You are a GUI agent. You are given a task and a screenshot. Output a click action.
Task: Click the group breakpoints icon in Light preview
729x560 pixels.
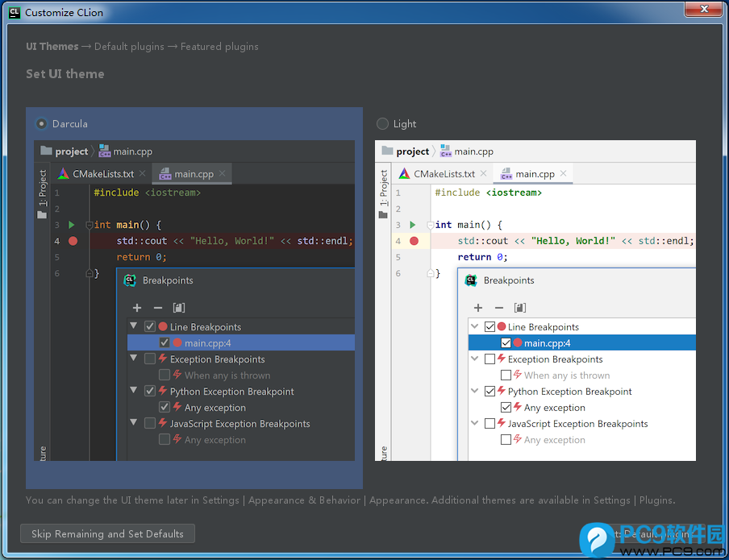(520, 308)
